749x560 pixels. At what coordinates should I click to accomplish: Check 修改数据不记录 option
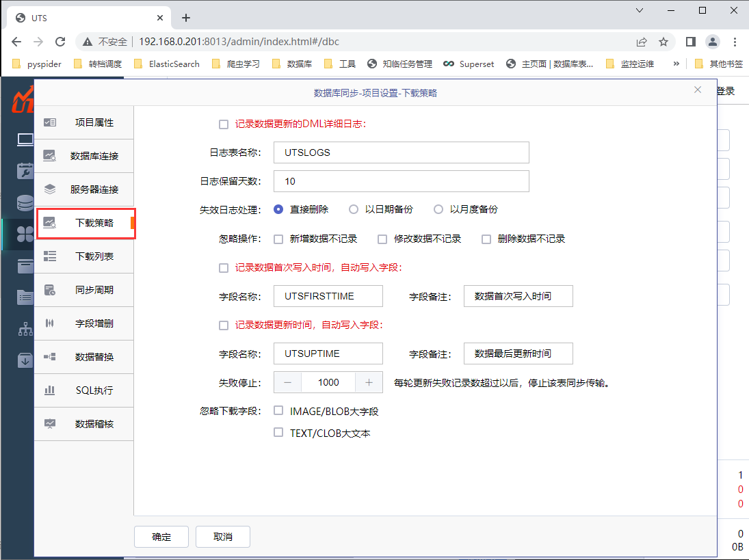382,239
